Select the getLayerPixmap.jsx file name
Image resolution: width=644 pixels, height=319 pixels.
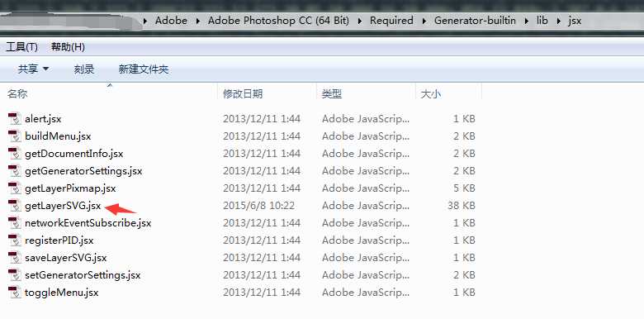[70, 188]
